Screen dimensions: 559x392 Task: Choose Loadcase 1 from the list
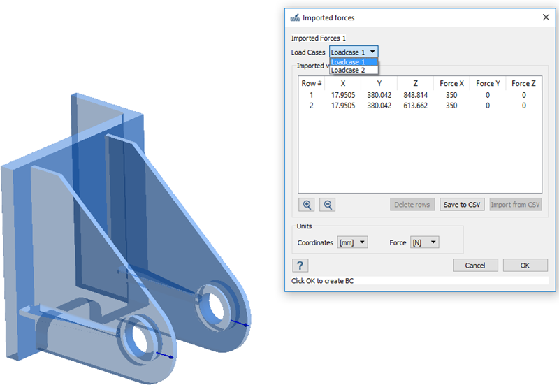tap(353, 62)
